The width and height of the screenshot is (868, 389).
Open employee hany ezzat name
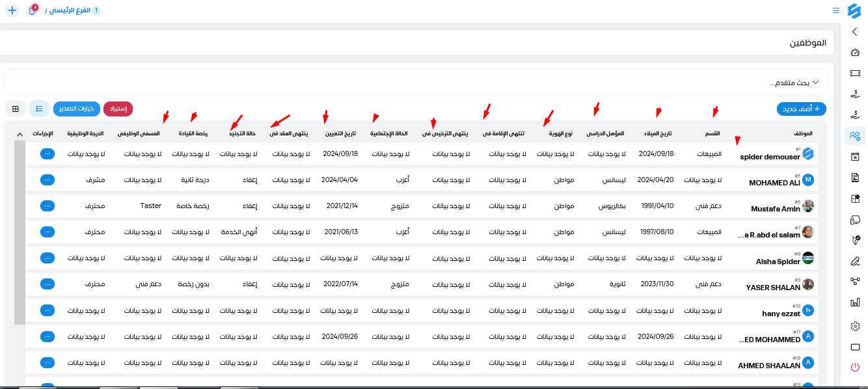pos(781,314)
